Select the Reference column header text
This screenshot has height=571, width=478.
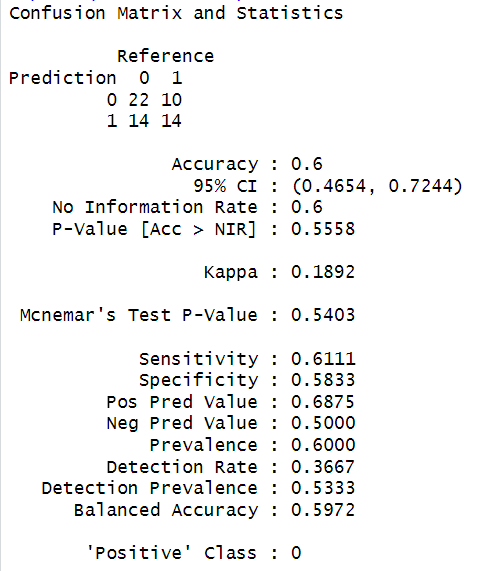[166, 56]
